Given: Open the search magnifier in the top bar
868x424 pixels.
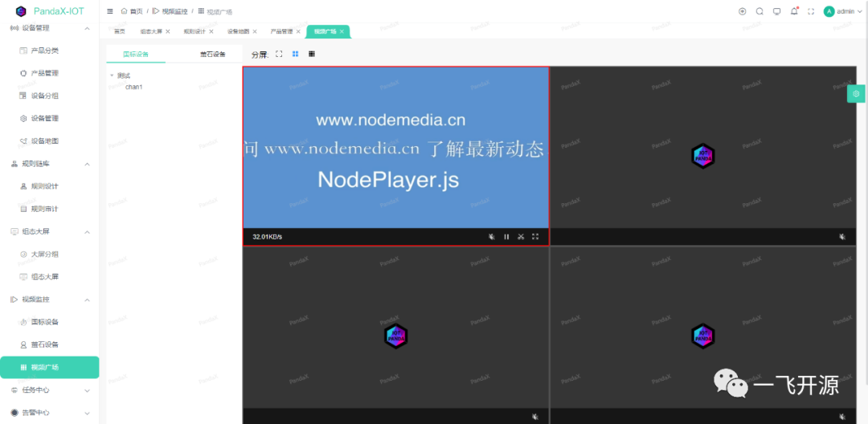Looking at the screenshot, I should (x=759, y=11).
